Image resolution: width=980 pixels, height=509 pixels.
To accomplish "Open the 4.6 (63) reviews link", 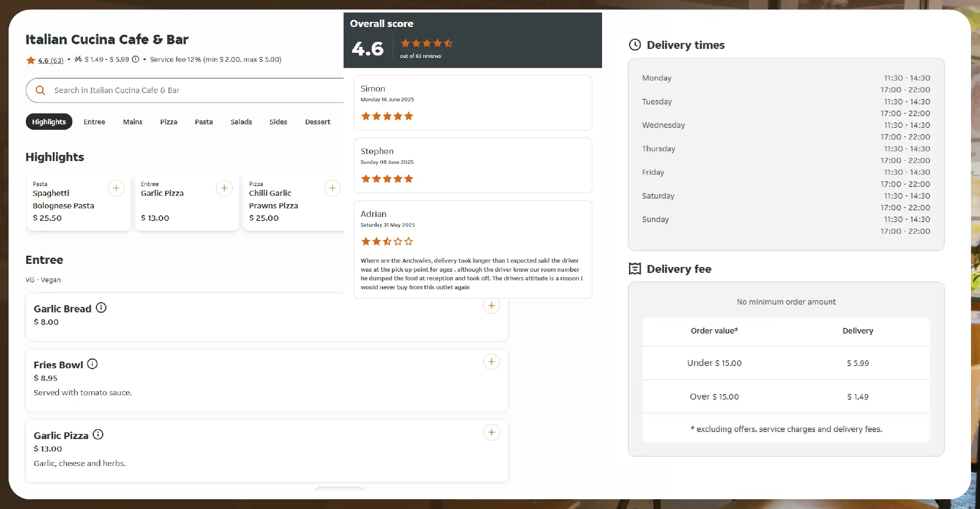I will pyautogui.click(x=50, y=60).
